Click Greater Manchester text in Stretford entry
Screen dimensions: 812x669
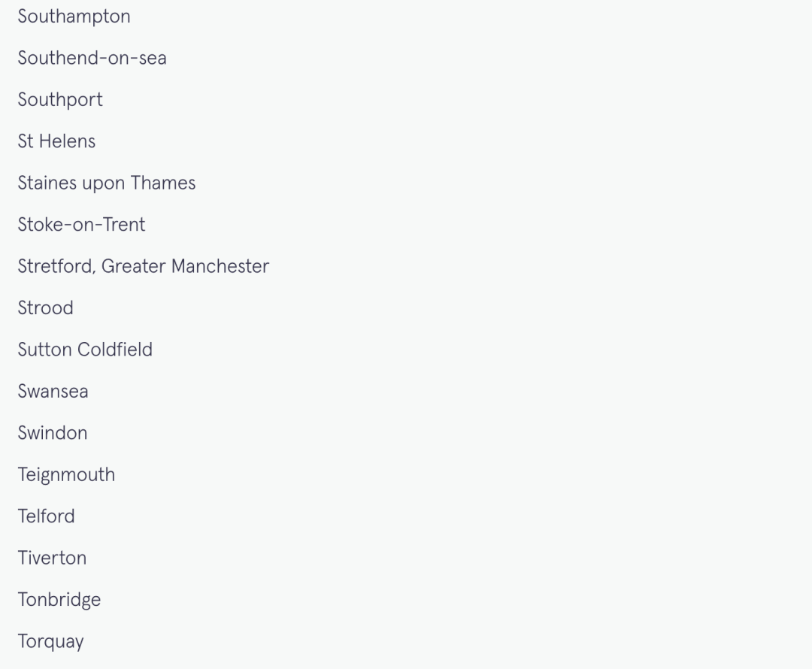point(185,266)
